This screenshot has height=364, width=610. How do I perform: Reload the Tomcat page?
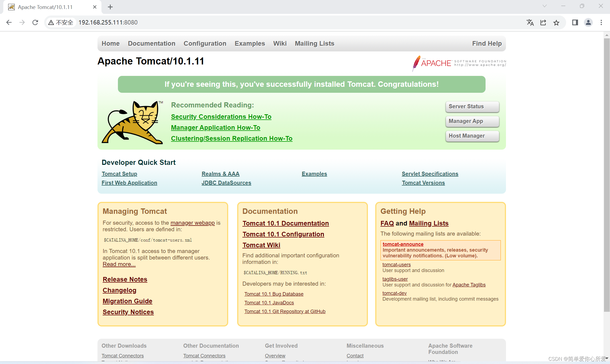coord(35,22)
